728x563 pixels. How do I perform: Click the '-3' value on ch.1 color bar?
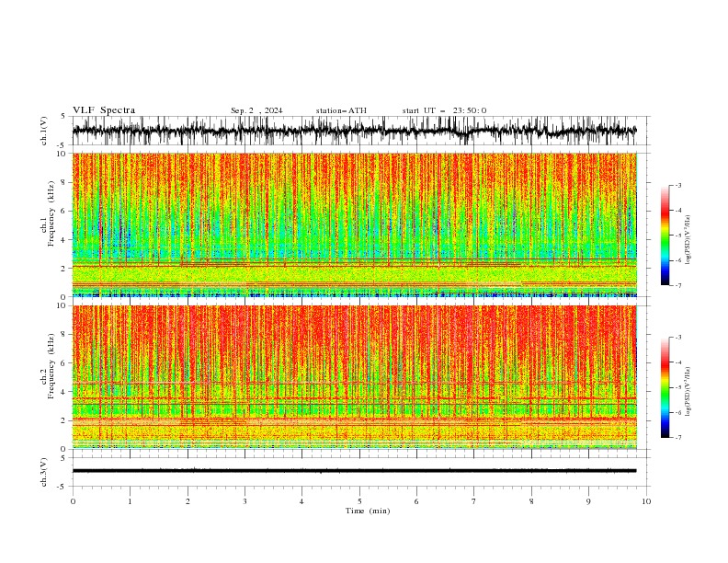click(x=677, y=185)
